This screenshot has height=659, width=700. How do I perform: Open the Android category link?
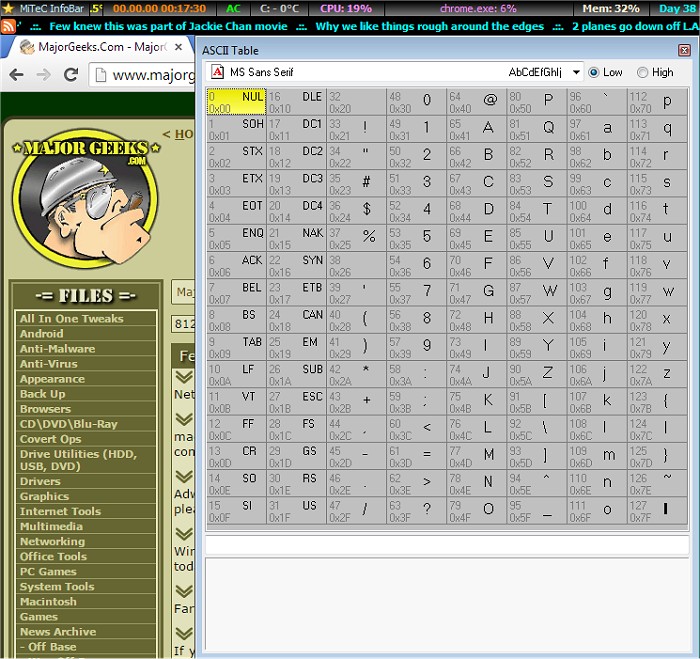[42, 334]
